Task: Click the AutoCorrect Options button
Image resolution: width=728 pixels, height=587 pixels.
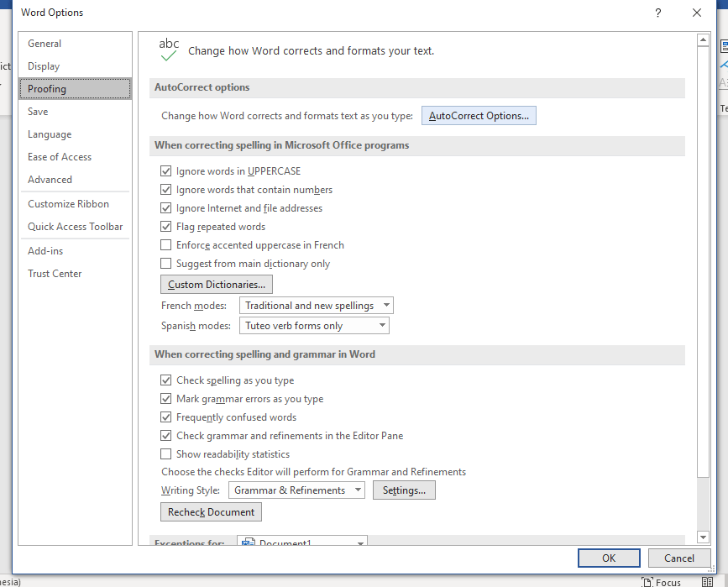Action: pos(479,116)
